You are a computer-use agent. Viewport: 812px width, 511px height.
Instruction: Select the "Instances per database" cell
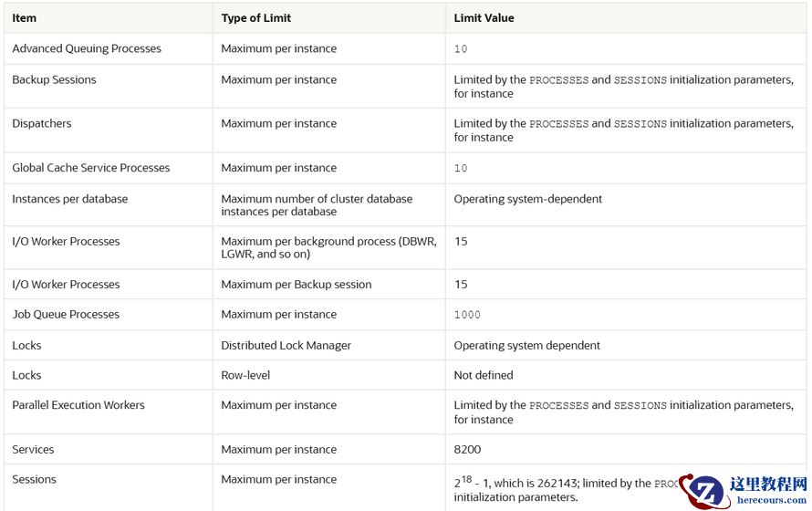click(69, 199)
